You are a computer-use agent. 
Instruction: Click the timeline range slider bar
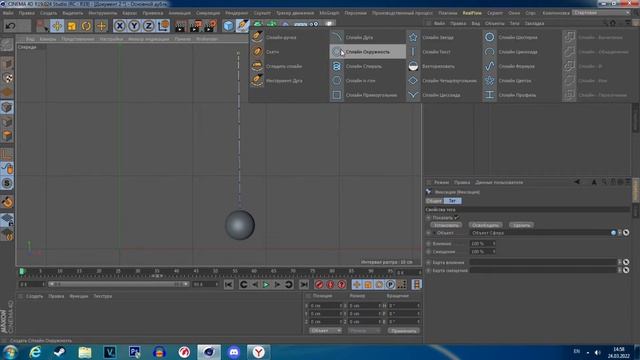118,284
